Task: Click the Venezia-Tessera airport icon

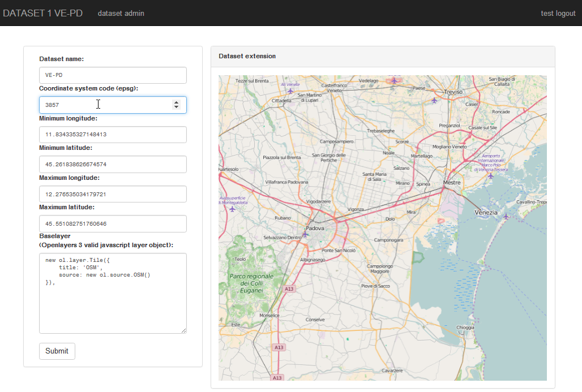Action: (x=491, y=176)
